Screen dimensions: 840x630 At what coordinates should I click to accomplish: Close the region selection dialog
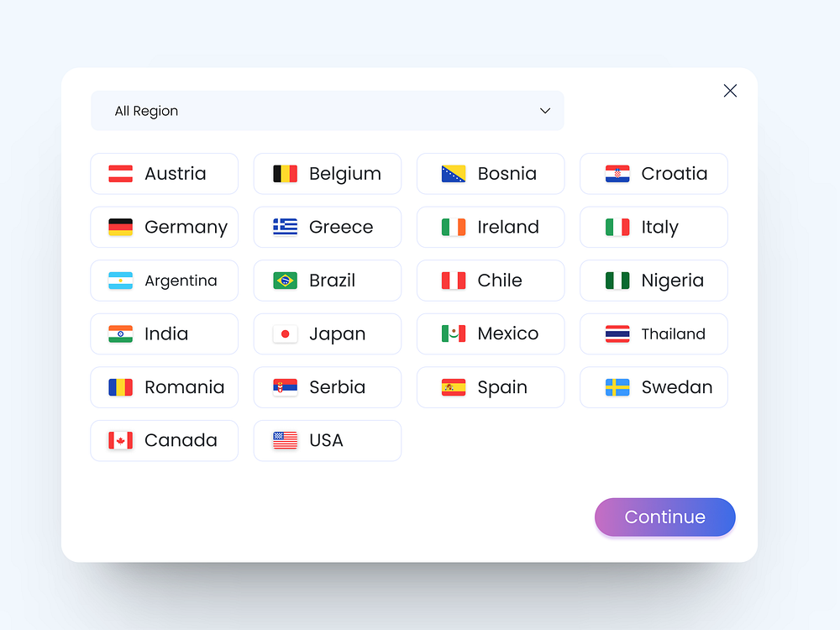click(730, 91)
